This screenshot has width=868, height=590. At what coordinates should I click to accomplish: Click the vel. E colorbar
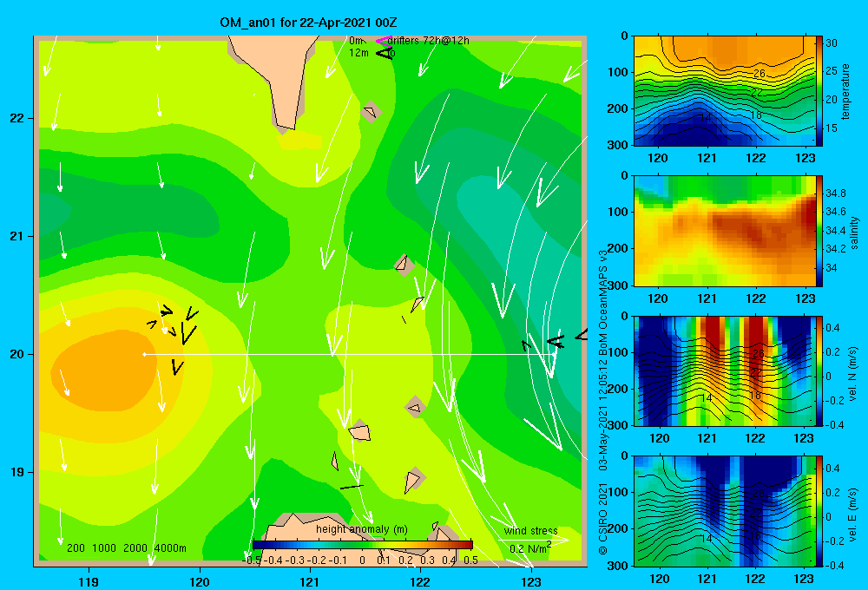point(819,511)
